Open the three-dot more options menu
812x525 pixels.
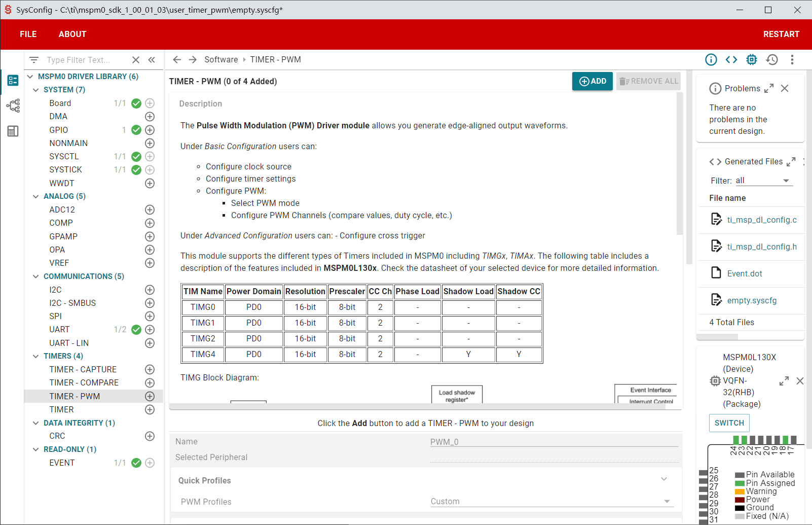click(792, 60)
